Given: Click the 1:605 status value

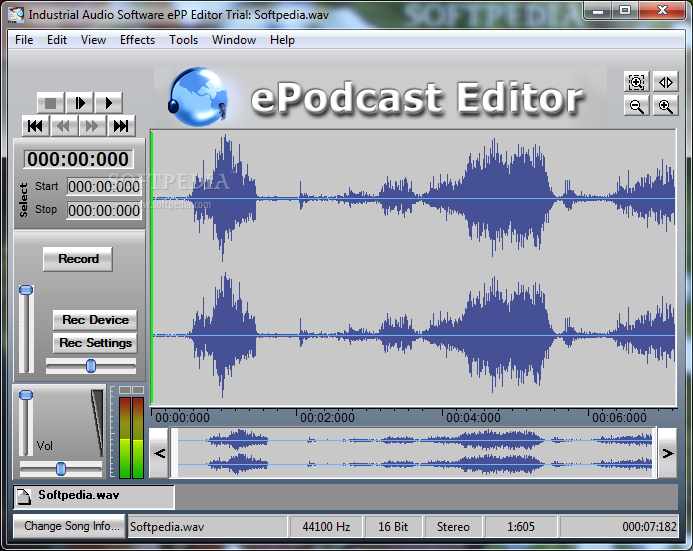Looking at the screenshot, I should click(521, 527).
